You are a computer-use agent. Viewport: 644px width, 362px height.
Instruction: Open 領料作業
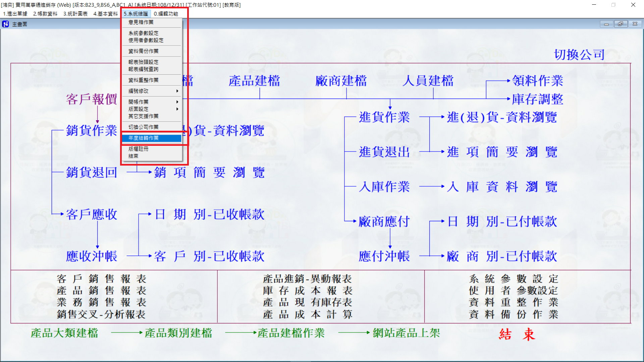pos(538,81)
